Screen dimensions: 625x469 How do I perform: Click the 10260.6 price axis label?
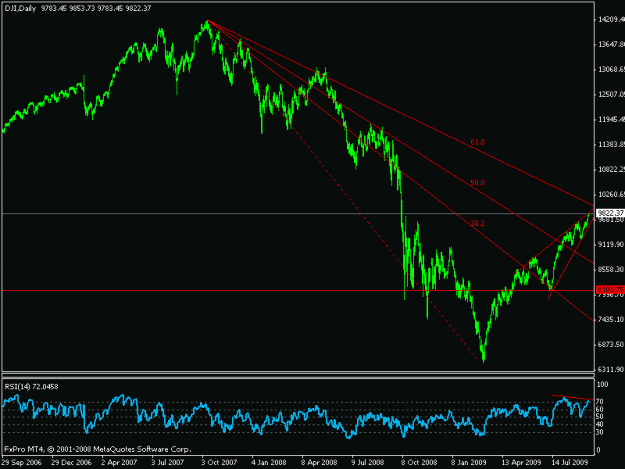coord(611,194)
